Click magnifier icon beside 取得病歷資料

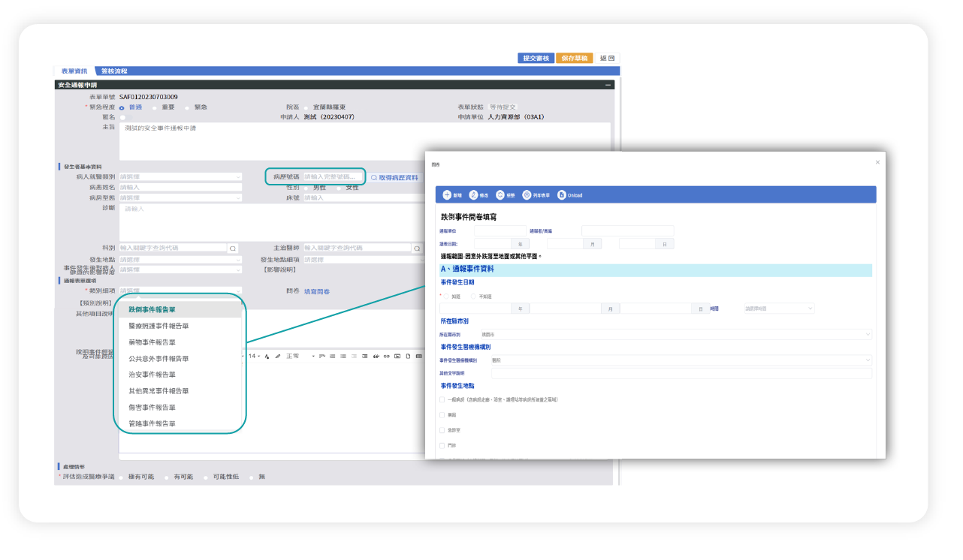pos(373,178)
